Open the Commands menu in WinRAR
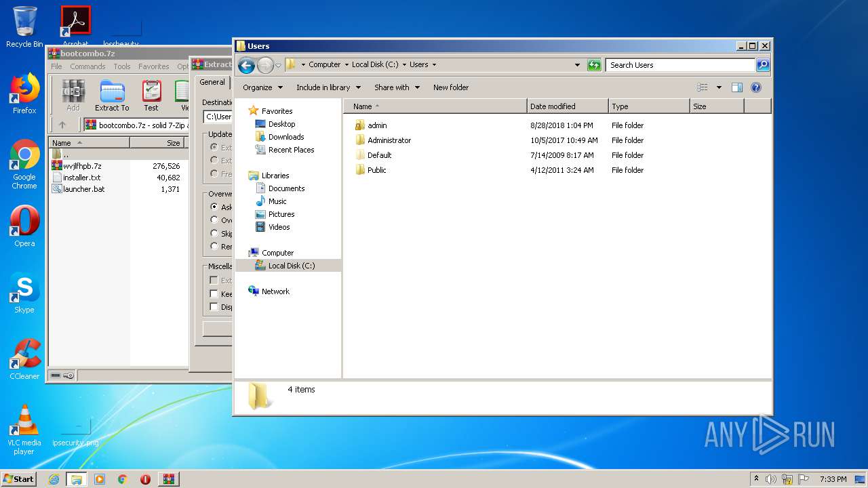Image resolution: width=868 pixels, height=488 pixels. coord(87,66)
